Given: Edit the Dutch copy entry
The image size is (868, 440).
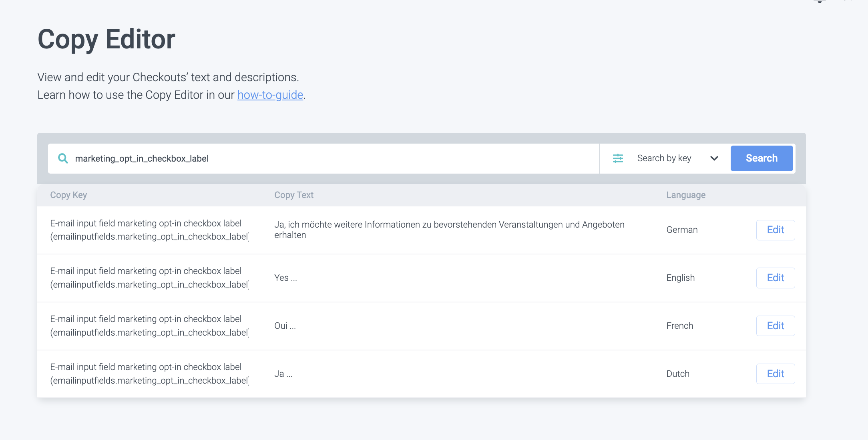Looking at the screenshot, I should (x=775, y=374).
